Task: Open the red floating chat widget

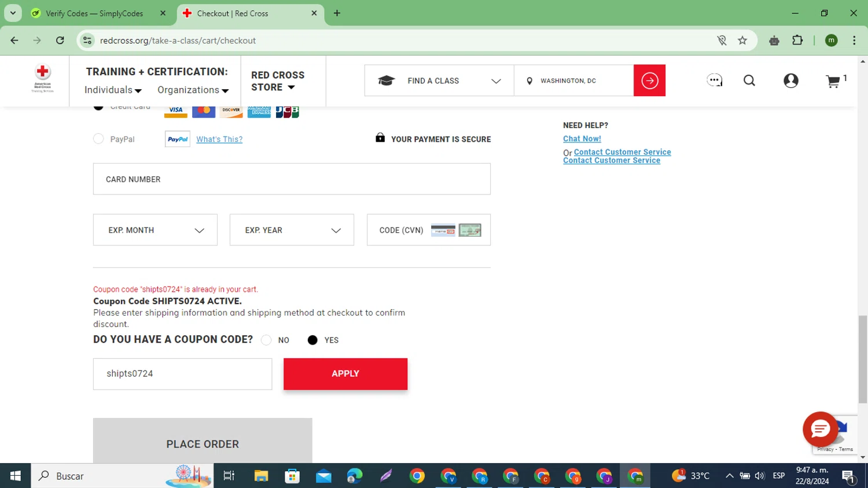Action: 820,429
